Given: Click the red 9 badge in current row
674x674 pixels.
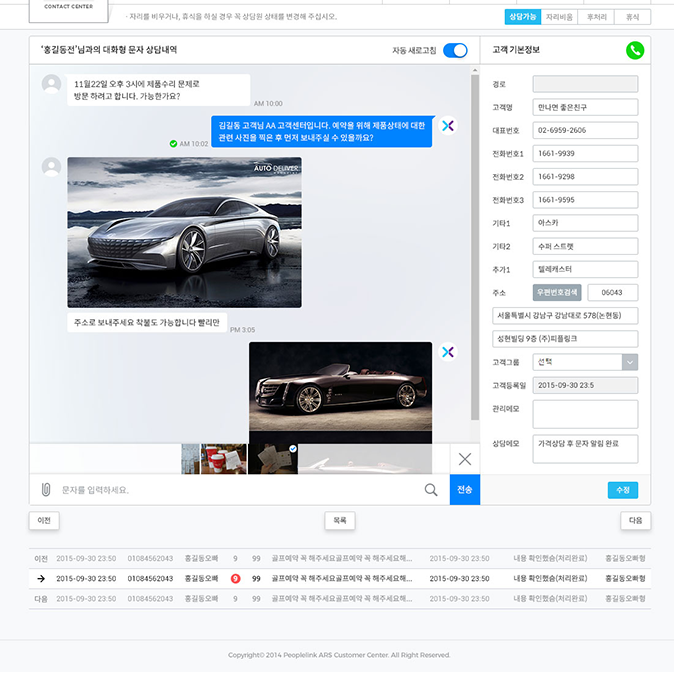Looking at the screenshot, I should pyautogui.click(x=235, y=578).
